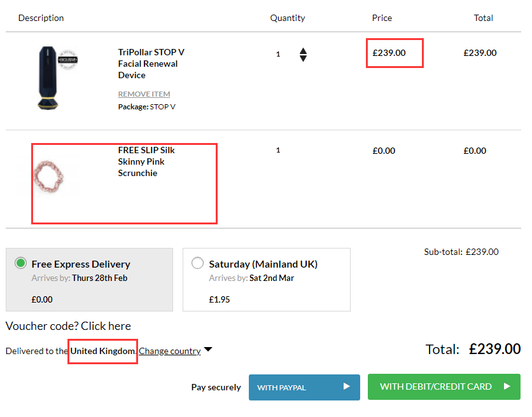Click FREE SLIP Silk Skinny Pink Scrunchie title
The height and width of the screenshot is (417, 532).
click(146, 161)
